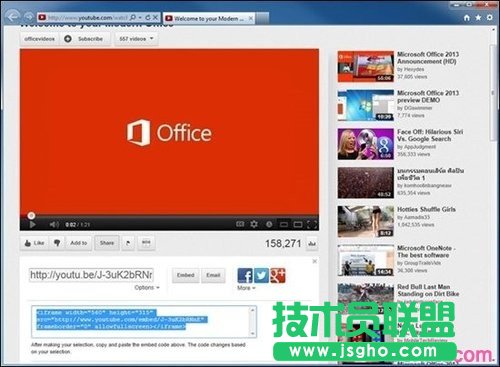
Task: Switch to large player size
Action: tap(298, 225)
